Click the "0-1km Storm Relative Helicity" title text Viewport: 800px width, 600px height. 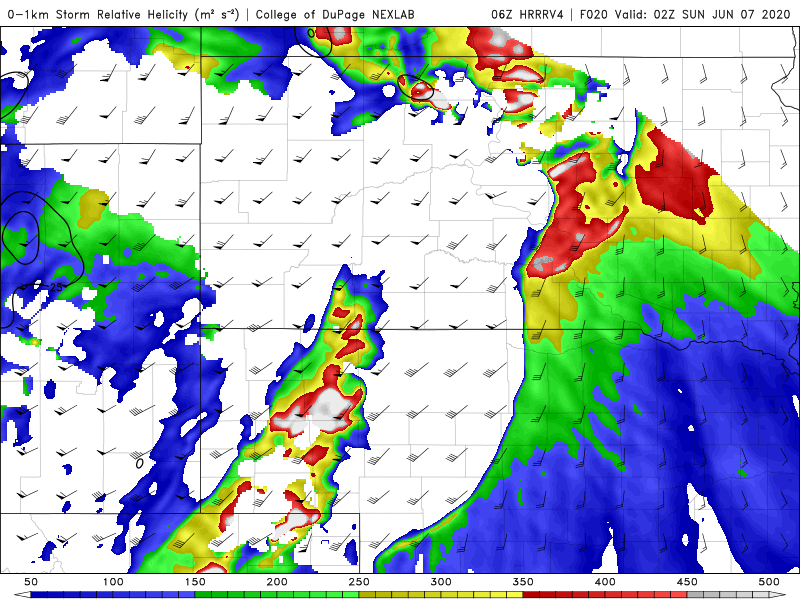point(99,14)
